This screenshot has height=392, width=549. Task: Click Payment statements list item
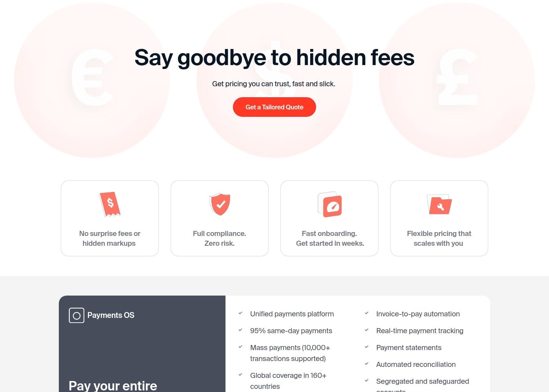click(x=409, y=348)
